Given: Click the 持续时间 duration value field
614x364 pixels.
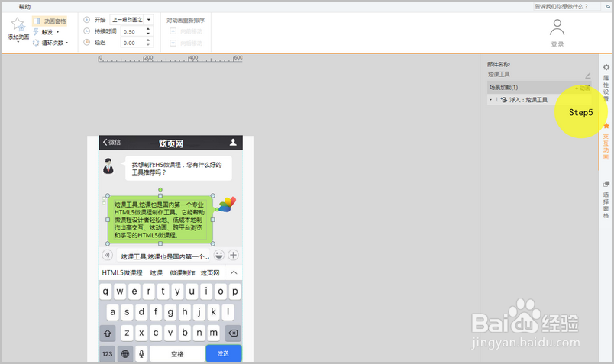Looking at the screenshot, I should 132,32.
